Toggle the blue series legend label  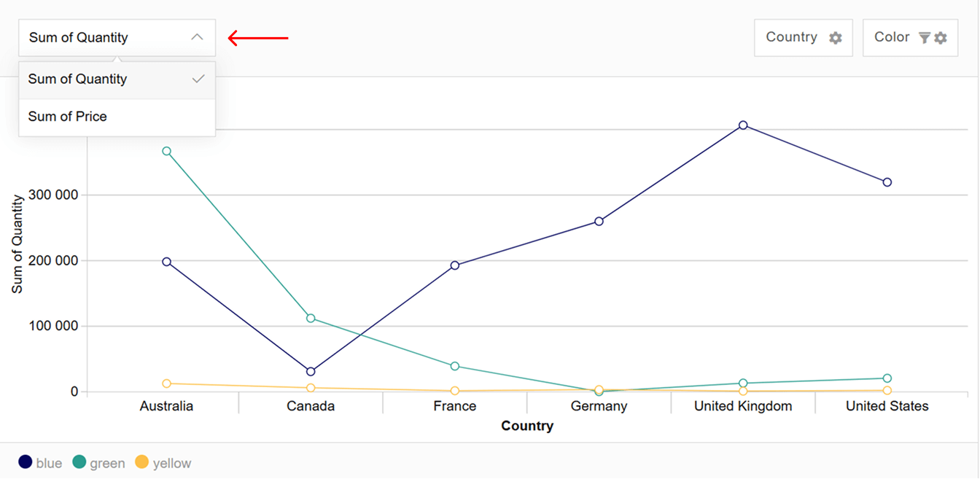point(49,463)
